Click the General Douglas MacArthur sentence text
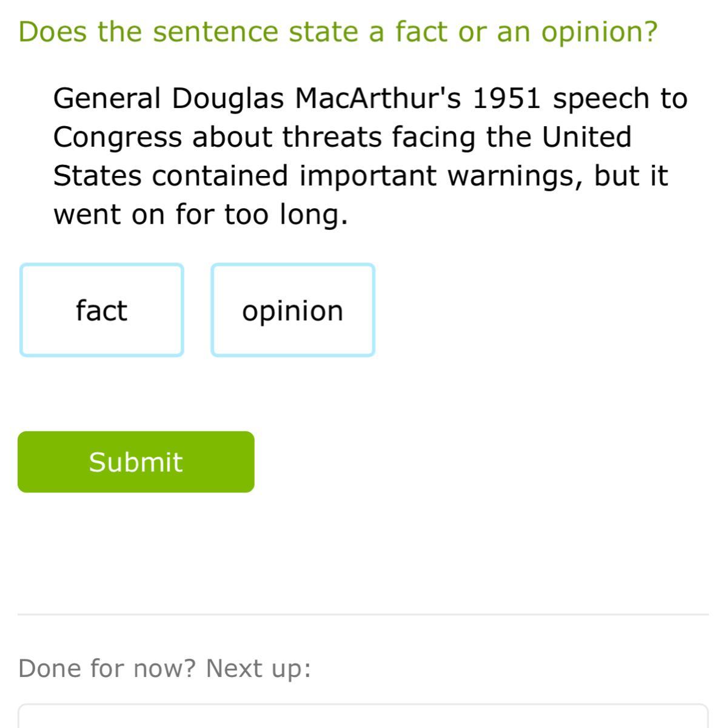 point(370,156)
